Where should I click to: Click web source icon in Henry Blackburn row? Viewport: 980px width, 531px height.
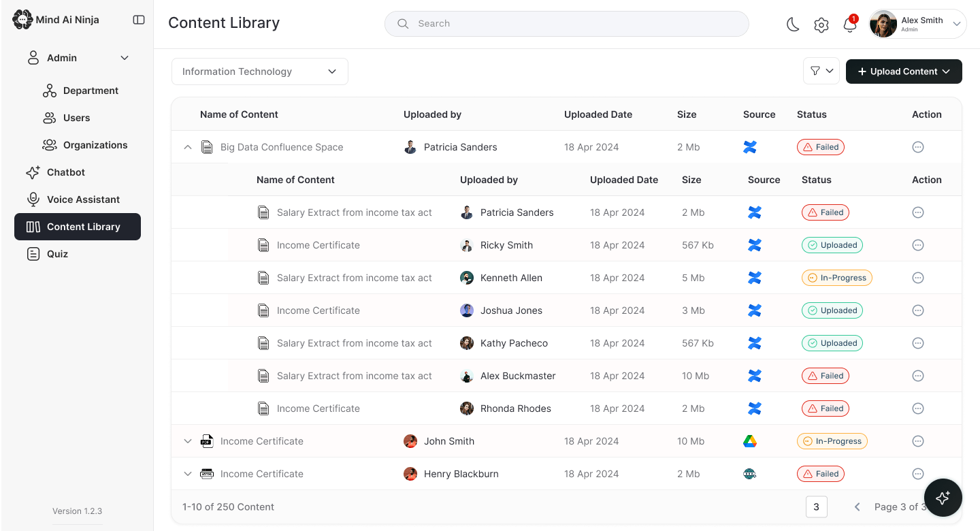point(750,474)
